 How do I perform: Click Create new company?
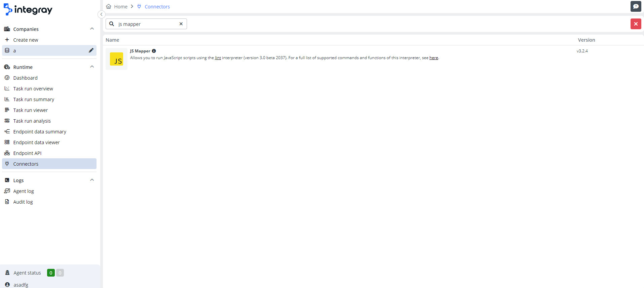[26, 40]
